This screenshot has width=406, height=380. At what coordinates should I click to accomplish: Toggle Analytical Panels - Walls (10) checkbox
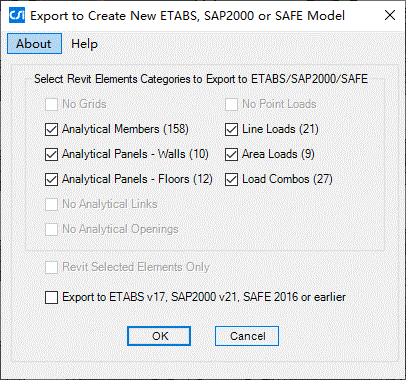(x=51, y=154)
